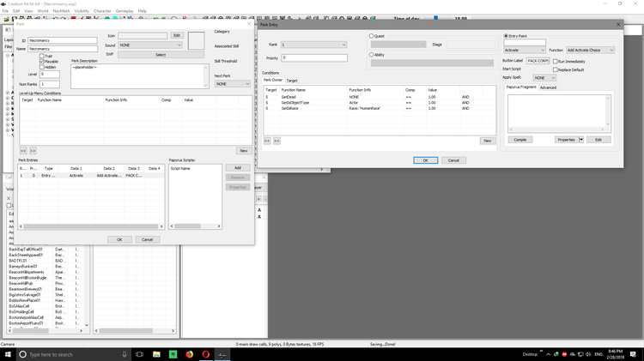Launch Firefox from the taskbar
644x361 pixels.
(x=190, y=354)
